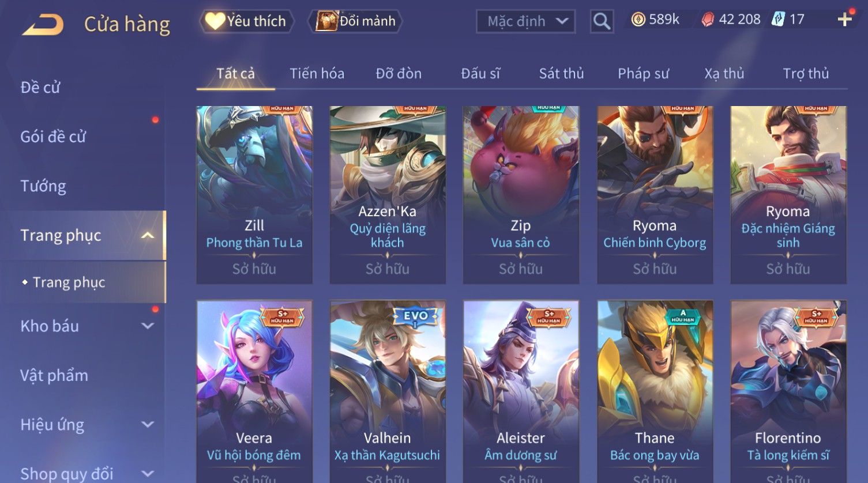Collapse the Trang phục sidebar section
This screenshot has width=868, height=483.
(x=148, y=235)
